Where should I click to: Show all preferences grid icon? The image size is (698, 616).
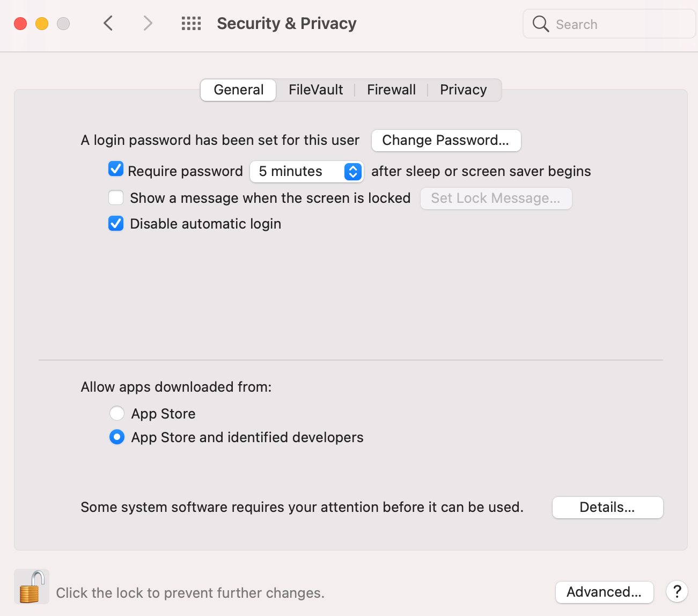pos(191,23)
